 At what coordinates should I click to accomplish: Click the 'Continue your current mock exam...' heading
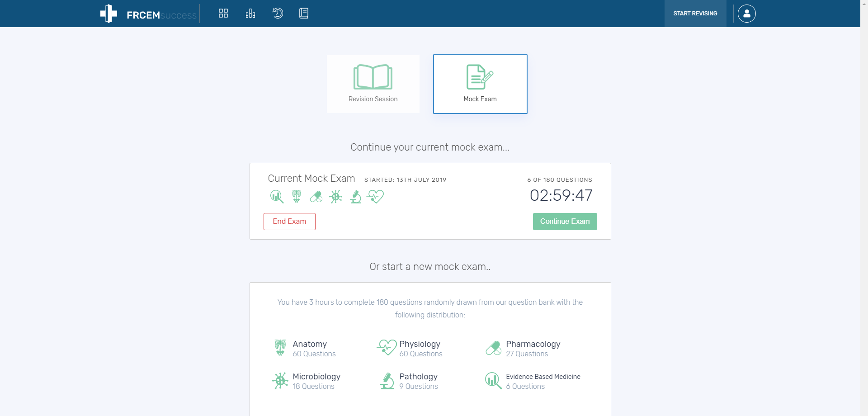point(430,147)
